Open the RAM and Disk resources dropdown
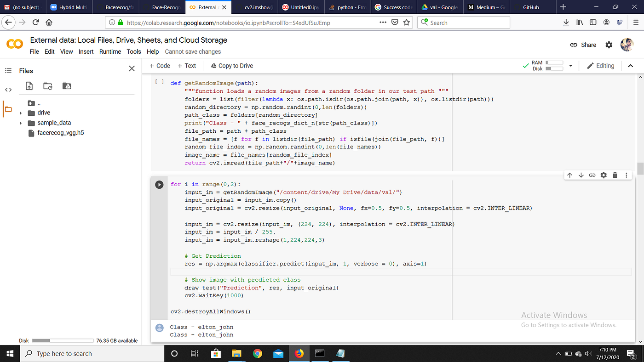The image size is (644, 362). [570, 65]
